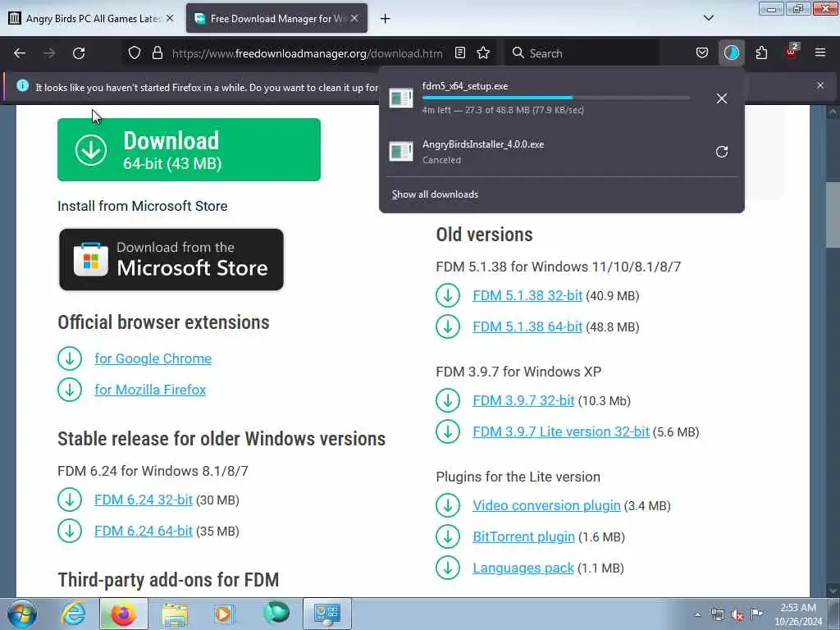Click download arrow icon beside FDM 5.1.38 64-bit
Screen dimensions: 840x630
coord(448,326)
